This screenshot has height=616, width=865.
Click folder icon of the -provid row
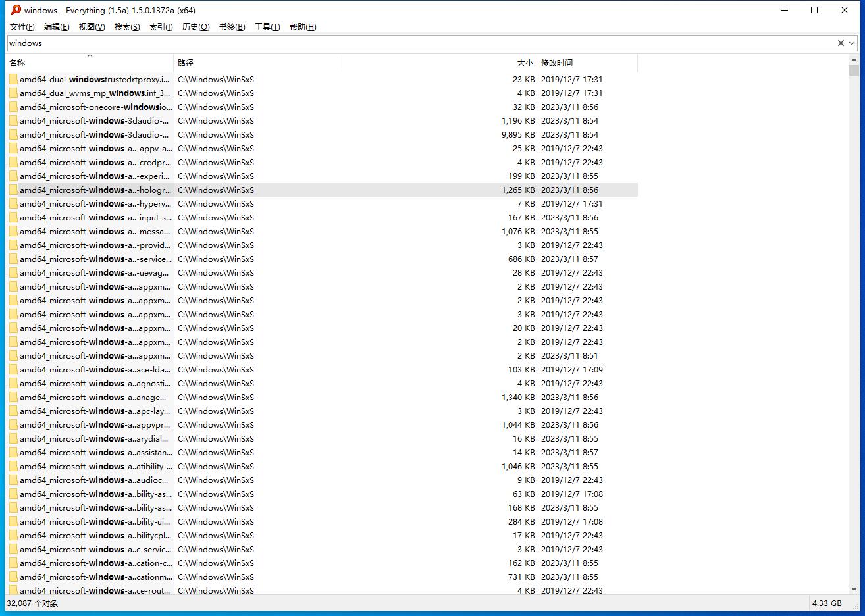click(x=13, y=245)
